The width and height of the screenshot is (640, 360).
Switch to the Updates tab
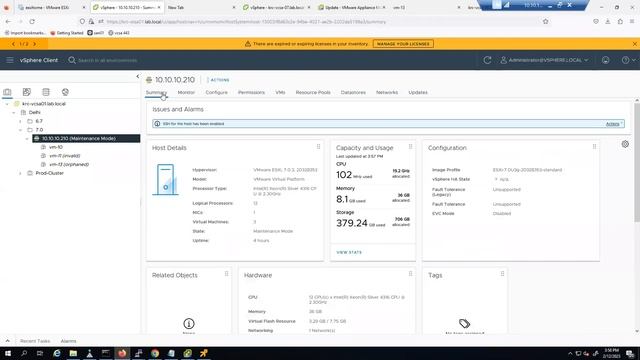pyautogui.click(x=418, y=93)
